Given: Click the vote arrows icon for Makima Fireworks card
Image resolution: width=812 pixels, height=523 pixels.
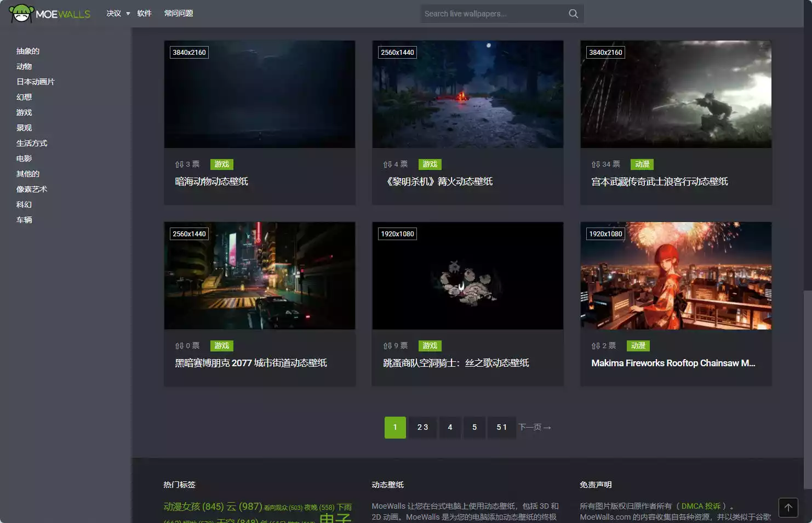Looking at the screenshot, I should coord(596,346).
